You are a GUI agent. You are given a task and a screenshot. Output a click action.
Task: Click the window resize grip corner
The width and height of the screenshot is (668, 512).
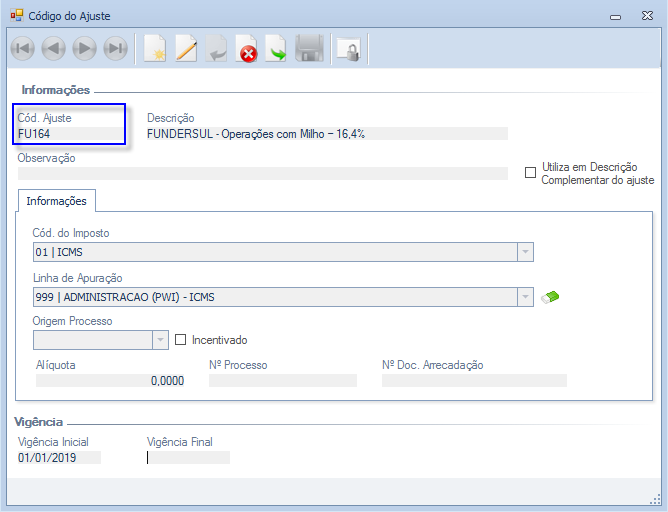655,500
